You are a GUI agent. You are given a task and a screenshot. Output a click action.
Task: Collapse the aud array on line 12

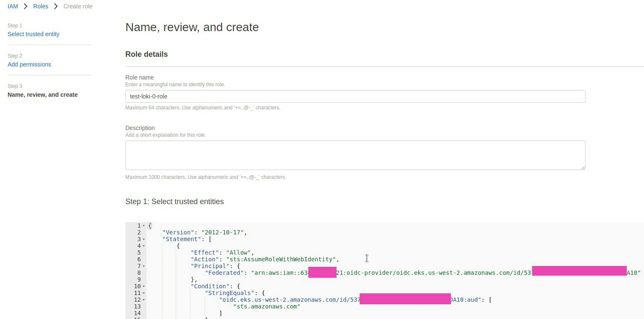click(x=144, y=300)
